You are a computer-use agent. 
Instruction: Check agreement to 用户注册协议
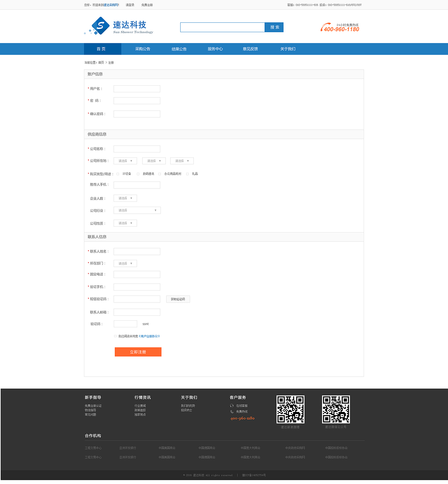tap(115, 336)
